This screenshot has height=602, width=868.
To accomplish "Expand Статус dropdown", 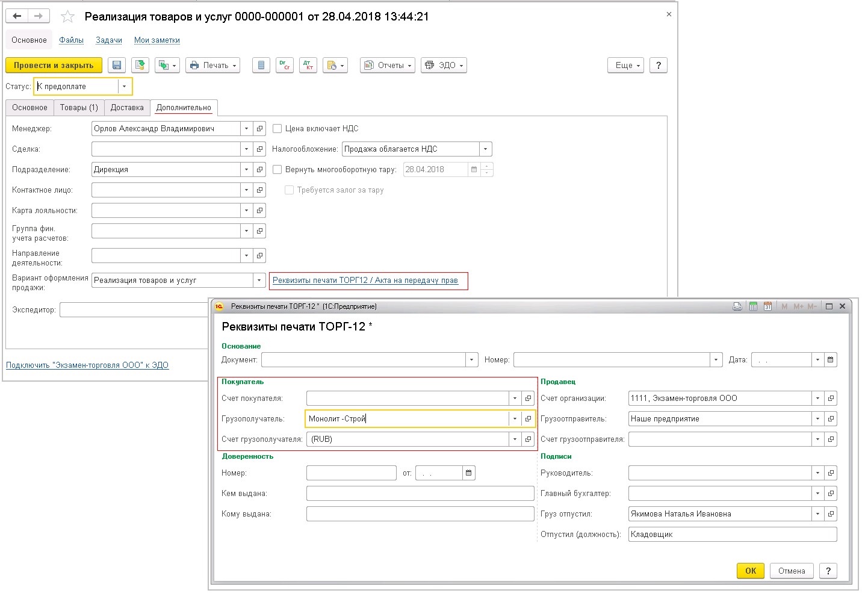I will (x=125, y=86).
